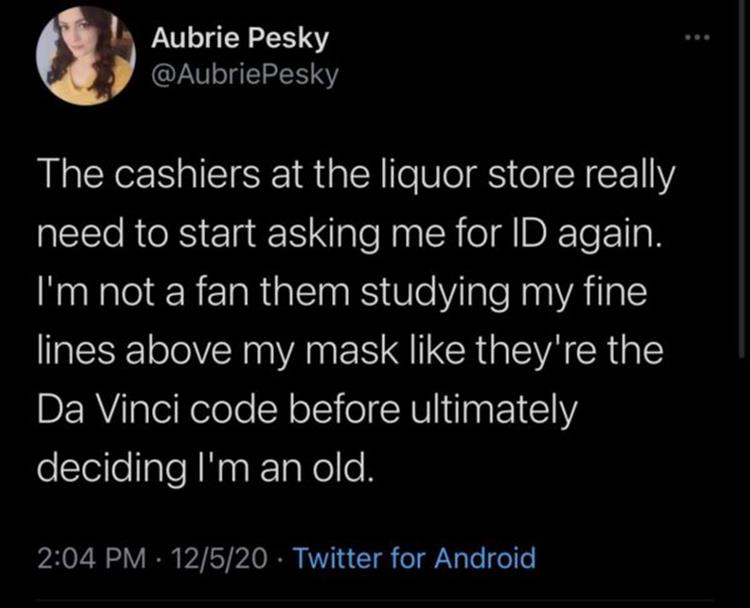Click the line "need to start asking me"
Screen dimensions: 750x608
tap(348, 235)
